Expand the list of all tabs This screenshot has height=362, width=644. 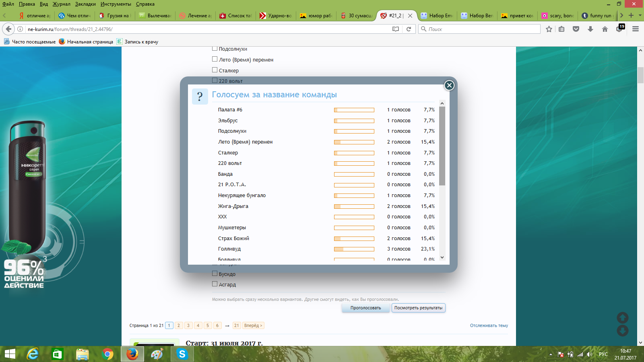[640, 15]
